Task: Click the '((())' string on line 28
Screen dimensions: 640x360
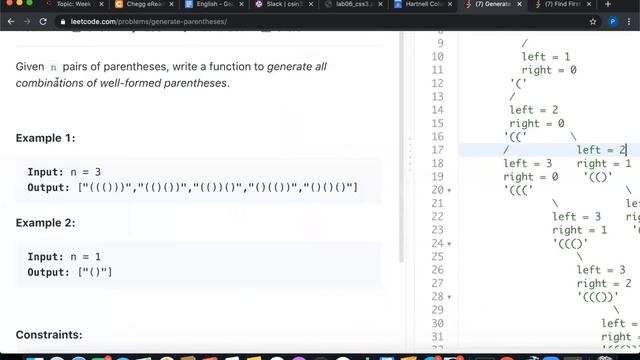Action: (x=598, y=297)
